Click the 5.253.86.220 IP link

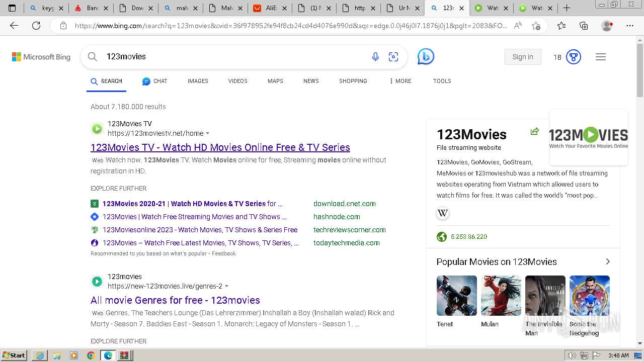pos(469,237)
